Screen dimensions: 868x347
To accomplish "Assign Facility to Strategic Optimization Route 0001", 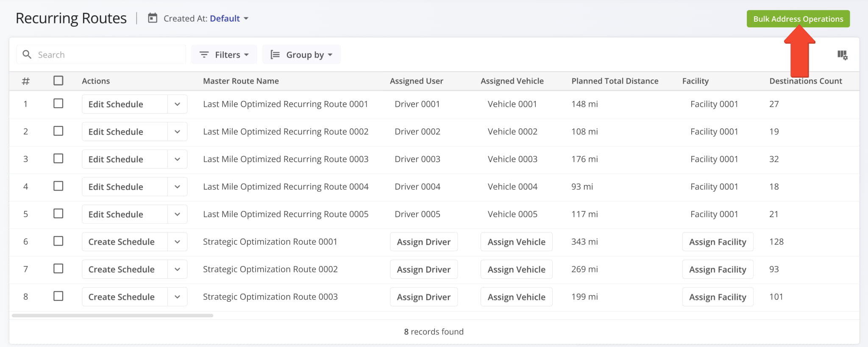I will (x=718, y=242).
